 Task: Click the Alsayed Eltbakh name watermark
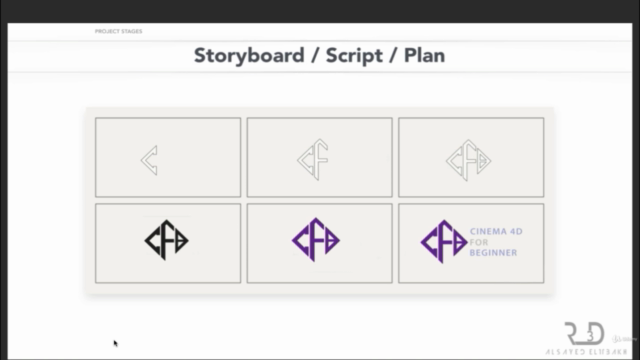(x=586, y=352)
